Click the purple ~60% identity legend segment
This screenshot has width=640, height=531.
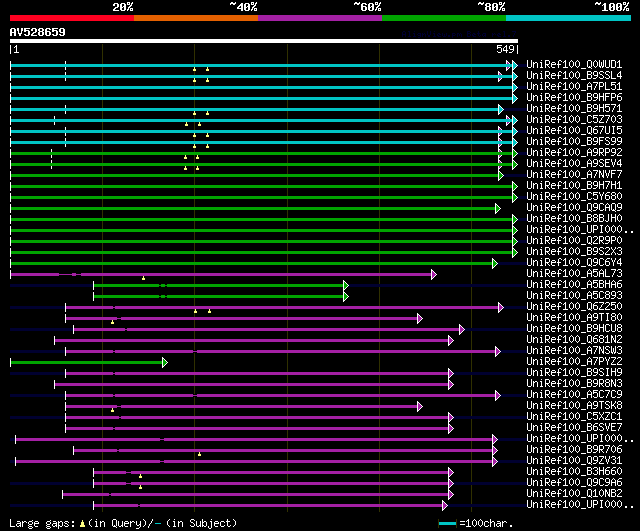click(320, 18)
